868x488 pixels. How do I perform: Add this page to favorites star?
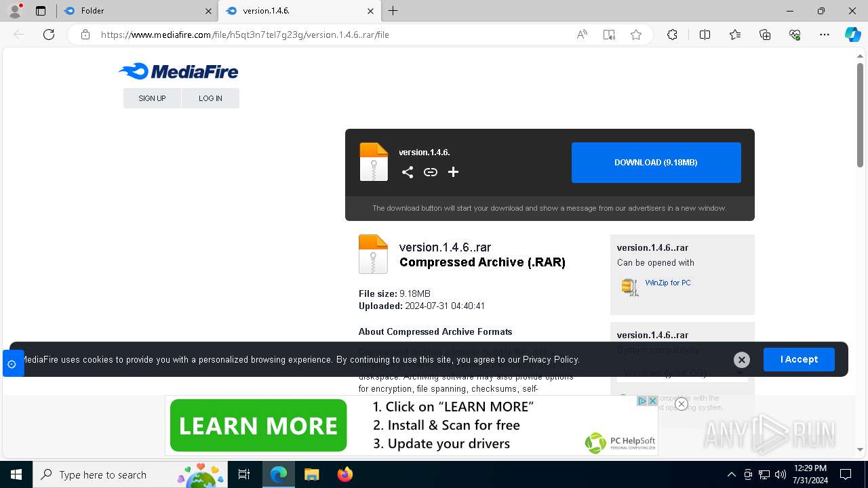tap(636, 35)
